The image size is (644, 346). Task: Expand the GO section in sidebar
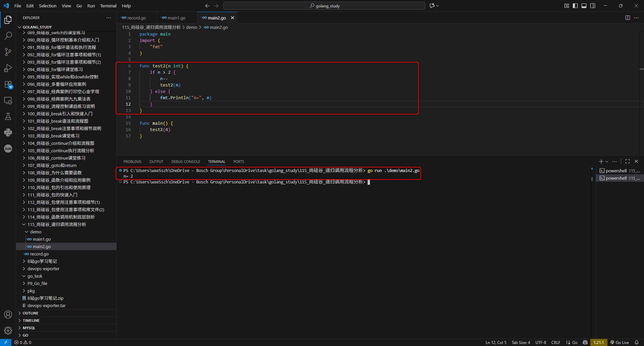[66, 335]
